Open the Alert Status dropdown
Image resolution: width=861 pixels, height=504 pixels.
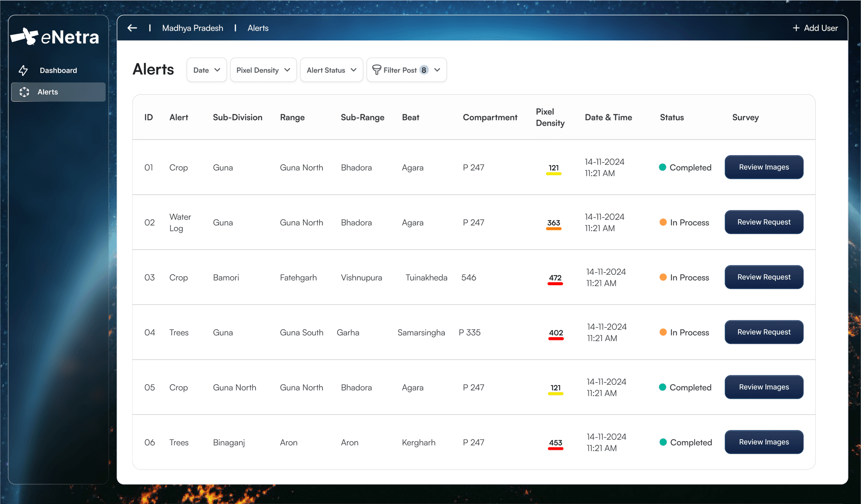pyautogui.click(x=331, y=70)
